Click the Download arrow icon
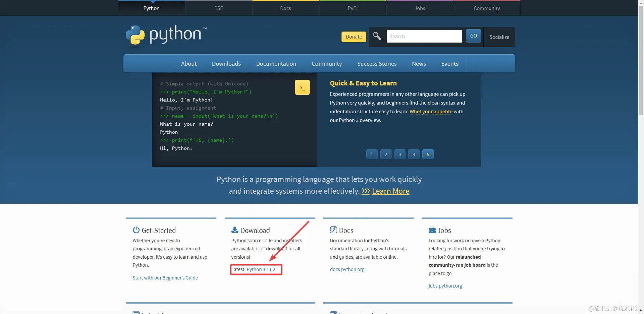 click(x=235, y=230)
